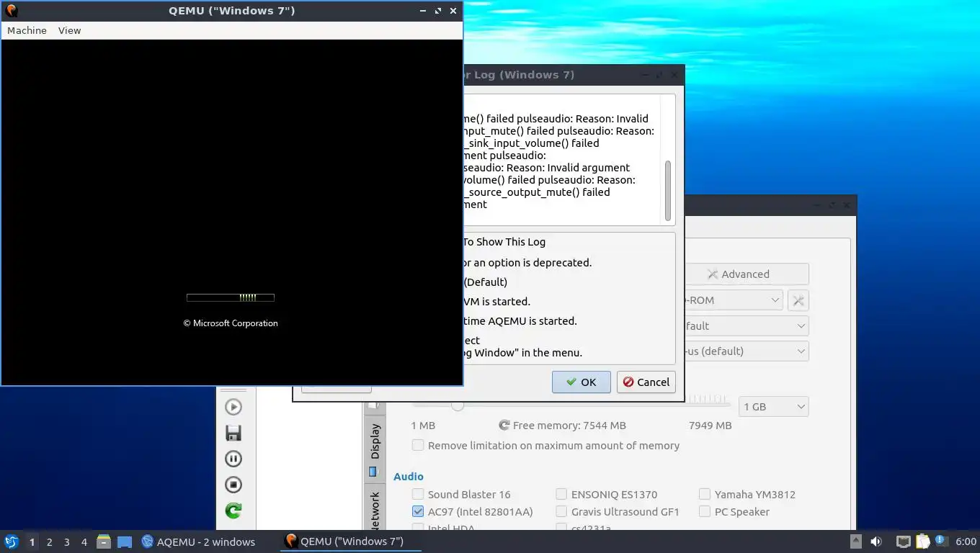Viewport: 980px width, 553px height.
Task: Enable the PC Speaker audio option
Action: pos(705,512)
